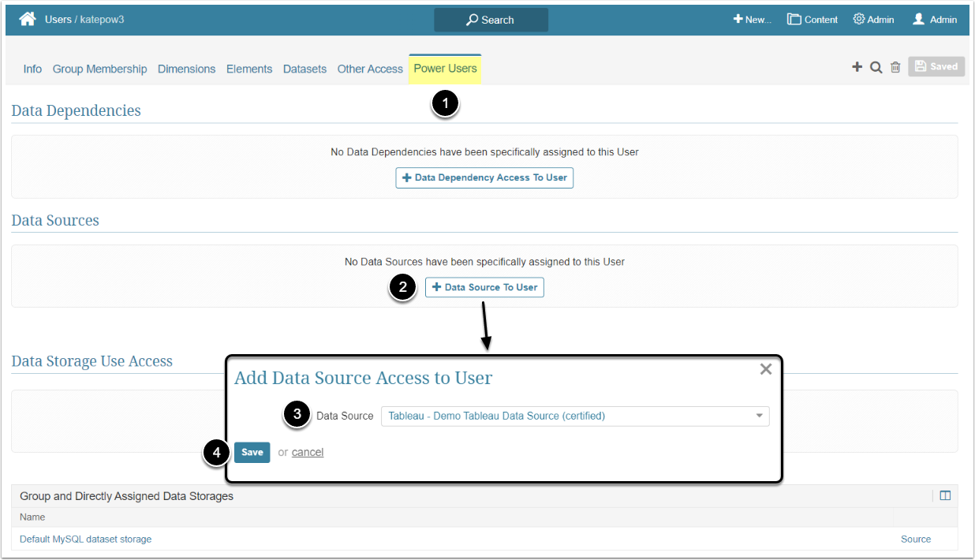The width and height of the screenshot is (975, 560).
Task: Switch to the Group Membership tab
Action: pos(99,69)
